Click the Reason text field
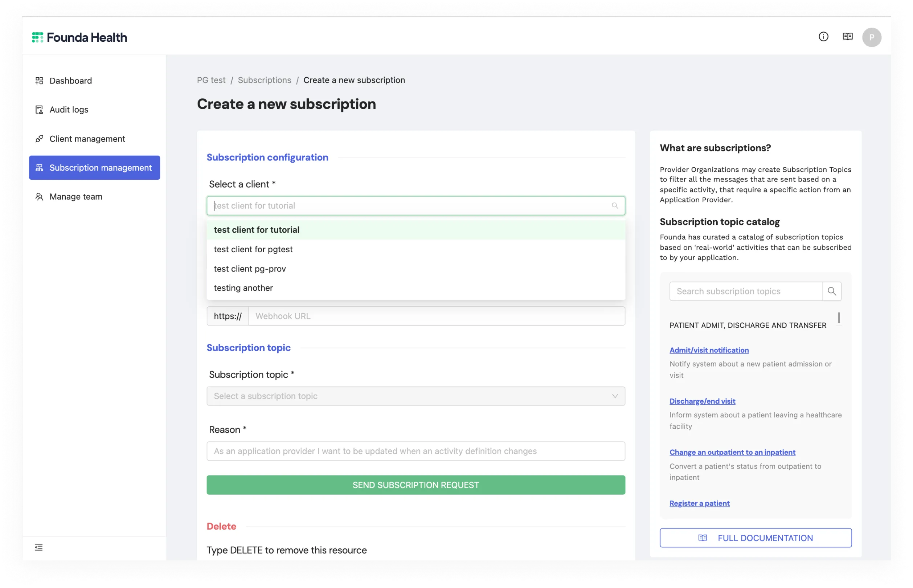The width and height of the screenshot is (913, 588). pyautogui.click(x=415, y=451)
